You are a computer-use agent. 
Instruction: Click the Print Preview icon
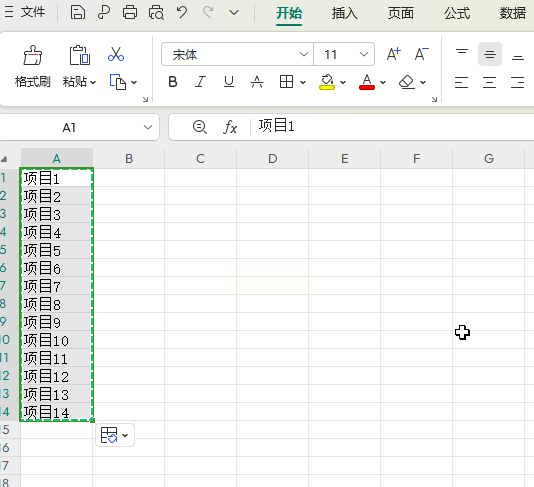point(156,13)
